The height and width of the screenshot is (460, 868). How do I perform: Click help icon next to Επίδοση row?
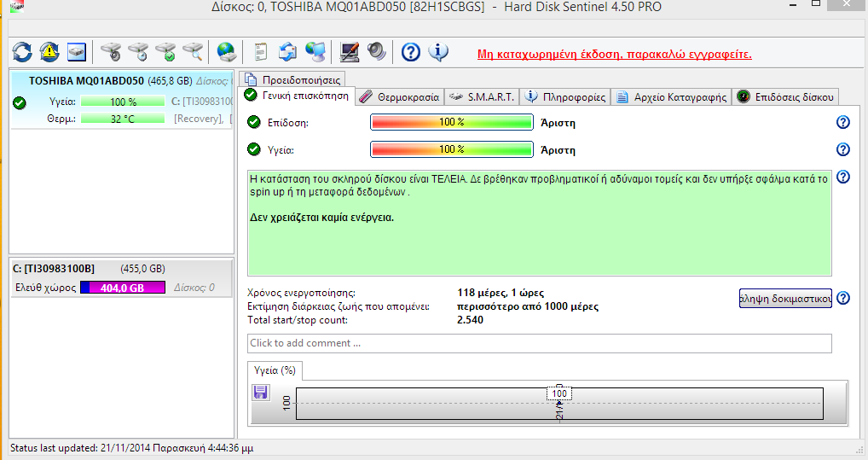pos(842,122)
